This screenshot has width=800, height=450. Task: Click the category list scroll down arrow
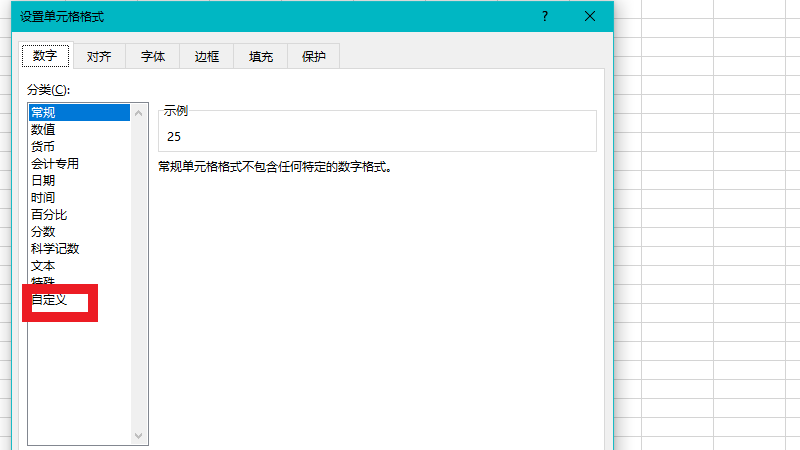click(139, 436)
